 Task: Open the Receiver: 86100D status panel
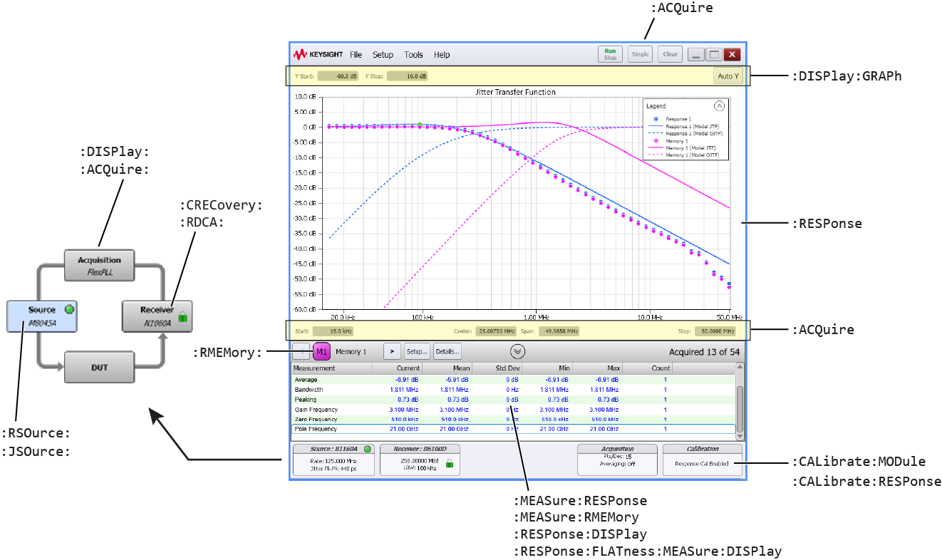[421, 461]
